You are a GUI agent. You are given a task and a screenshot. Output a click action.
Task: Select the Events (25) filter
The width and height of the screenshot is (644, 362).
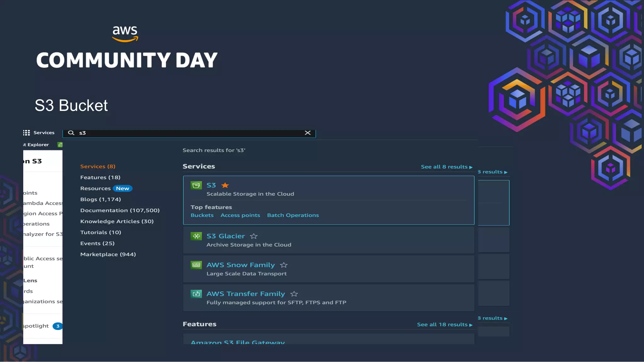[97, 244]
